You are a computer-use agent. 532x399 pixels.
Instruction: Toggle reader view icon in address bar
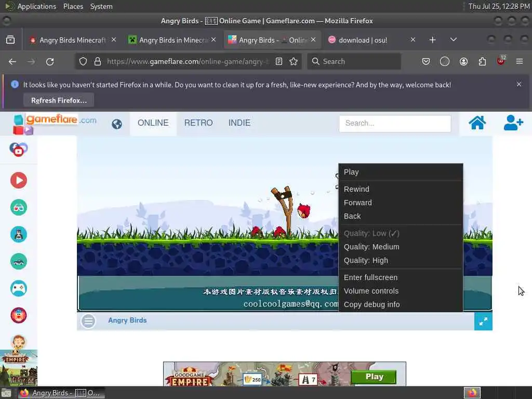pos(279,61)
